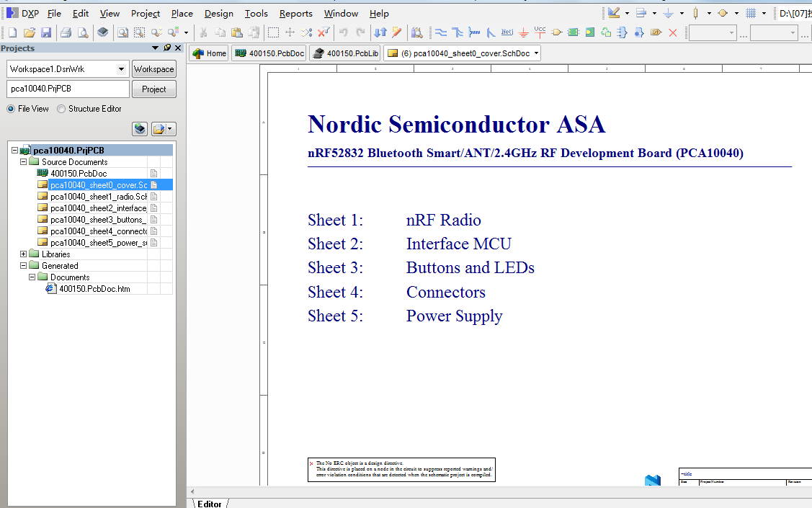Expand the Libraries folder
The height and width of the screenshot is (508, 812).
coord(23,254)
